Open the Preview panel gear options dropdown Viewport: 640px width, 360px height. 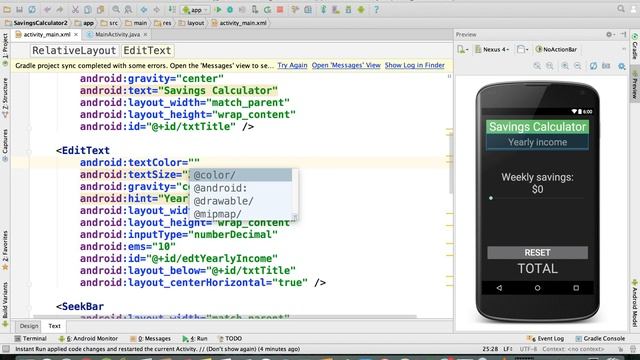pos(610,35)
